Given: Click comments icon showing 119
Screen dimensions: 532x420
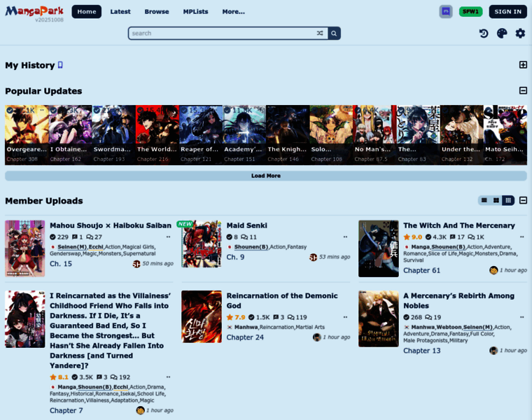Looking at the screenshot, I should [x=290, y=317].
